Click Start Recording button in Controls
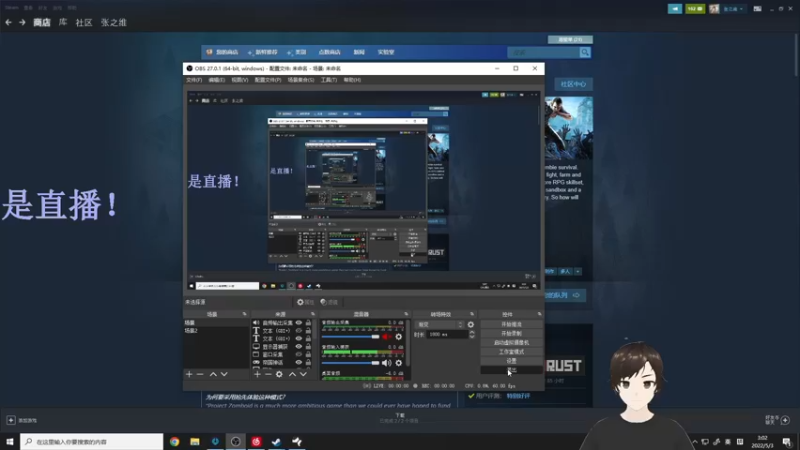The width and height of the screenshot is (800, 450). tap(511, 334)
